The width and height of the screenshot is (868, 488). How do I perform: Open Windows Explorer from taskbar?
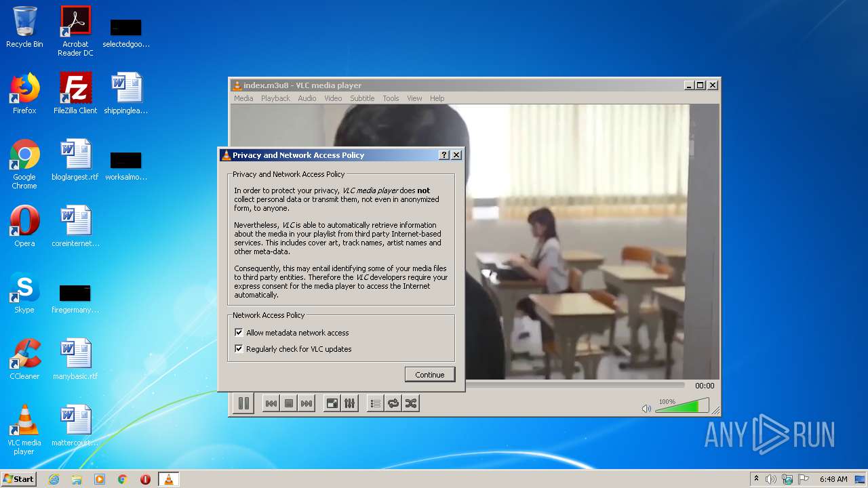coord(77,479)
